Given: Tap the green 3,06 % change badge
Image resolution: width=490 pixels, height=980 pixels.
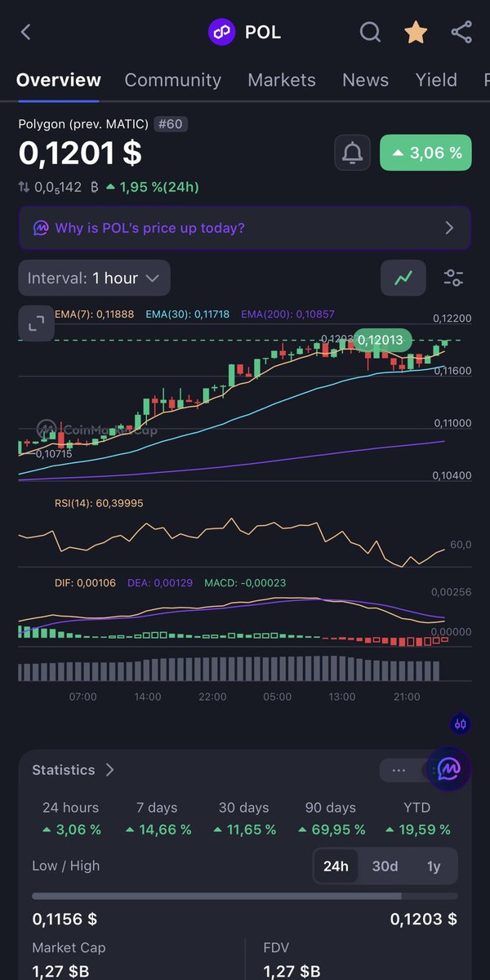Looking at the screenshot, I should pyautogui.click(x=425, y=153).
